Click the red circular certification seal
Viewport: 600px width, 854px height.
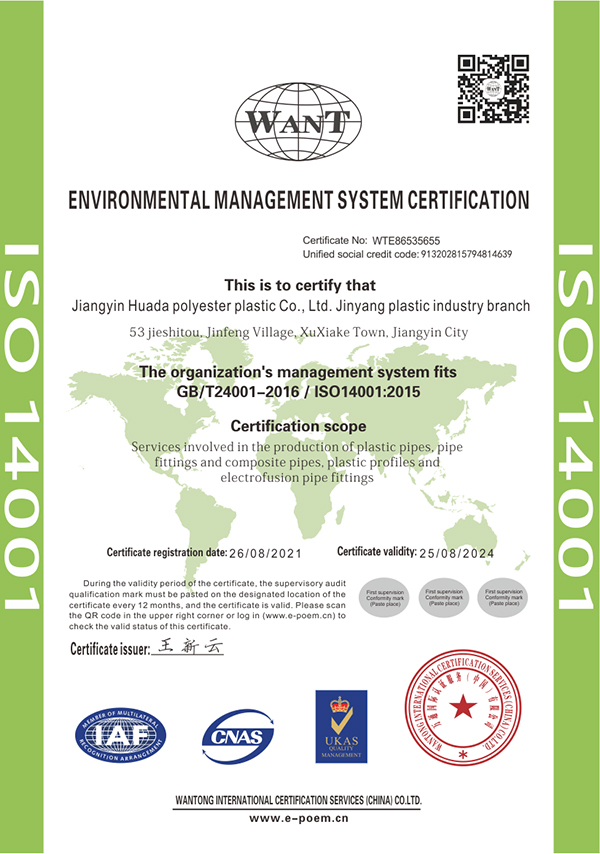[x=463, y=707]
